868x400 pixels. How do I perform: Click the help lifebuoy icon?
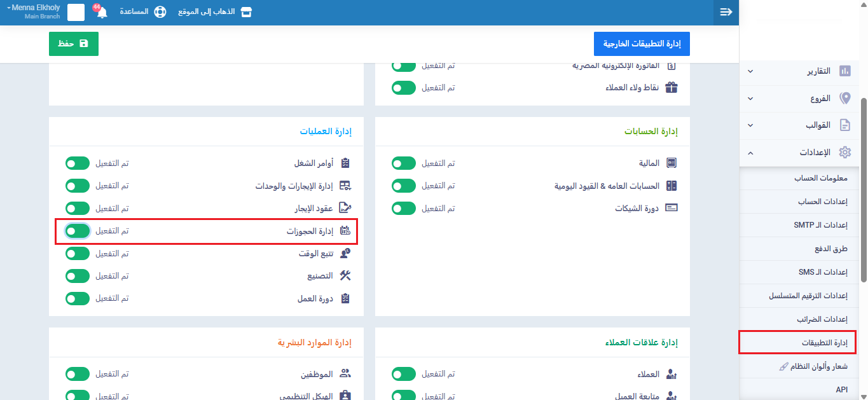point(160,13)
